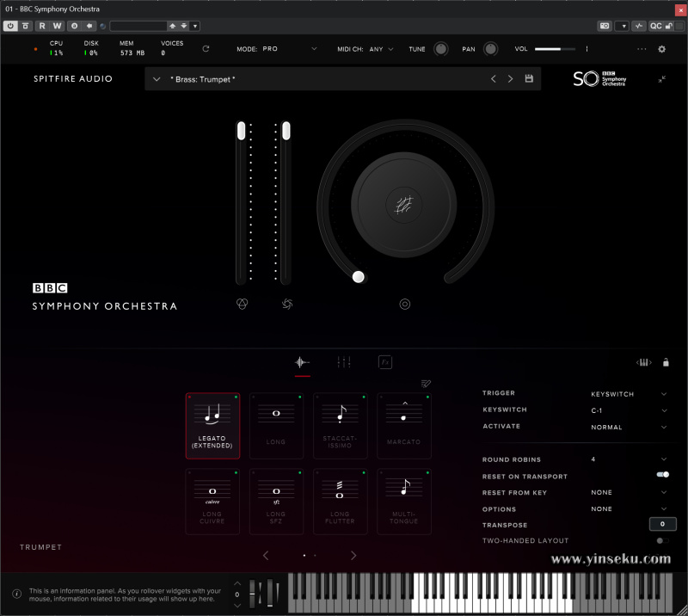The width and height of the screenshot is (688, 616).
Task: Toggle the plugin power bypass button
Action: [x=10, y=26]
